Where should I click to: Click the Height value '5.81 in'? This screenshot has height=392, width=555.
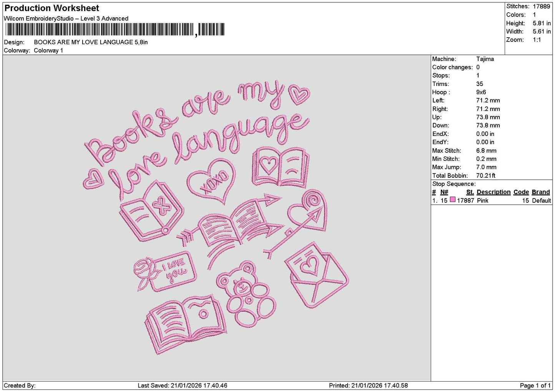pos(542,23)
